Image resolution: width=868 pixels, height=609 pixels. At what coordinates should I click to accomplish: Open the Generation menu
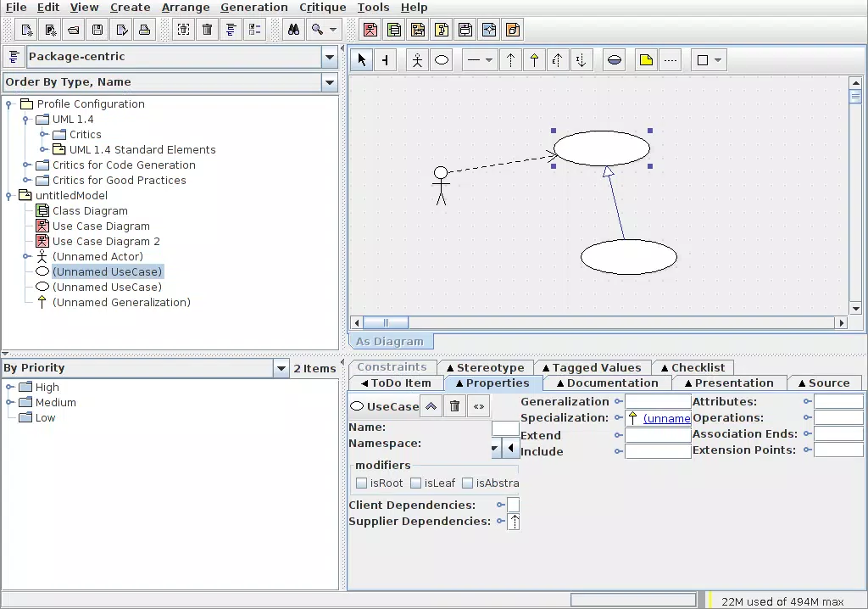(x=254, y=7)
